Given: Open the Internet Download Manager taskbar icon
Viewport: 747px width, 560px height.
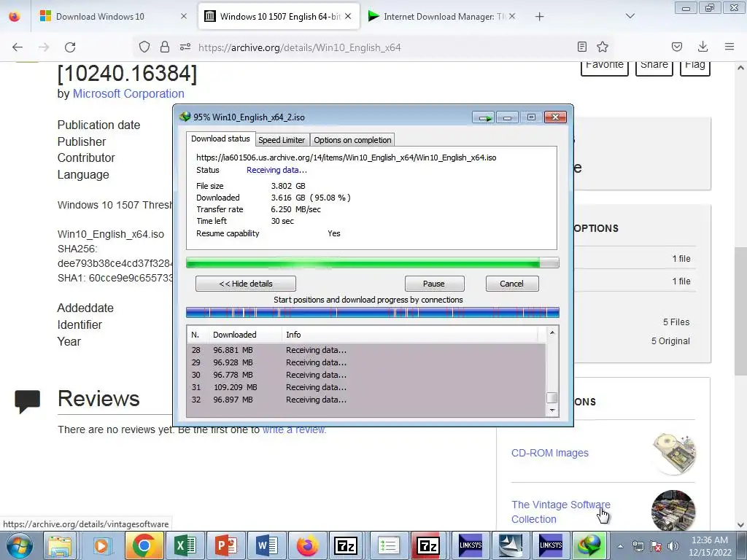Looking at the screenshot, I should 589,545.
